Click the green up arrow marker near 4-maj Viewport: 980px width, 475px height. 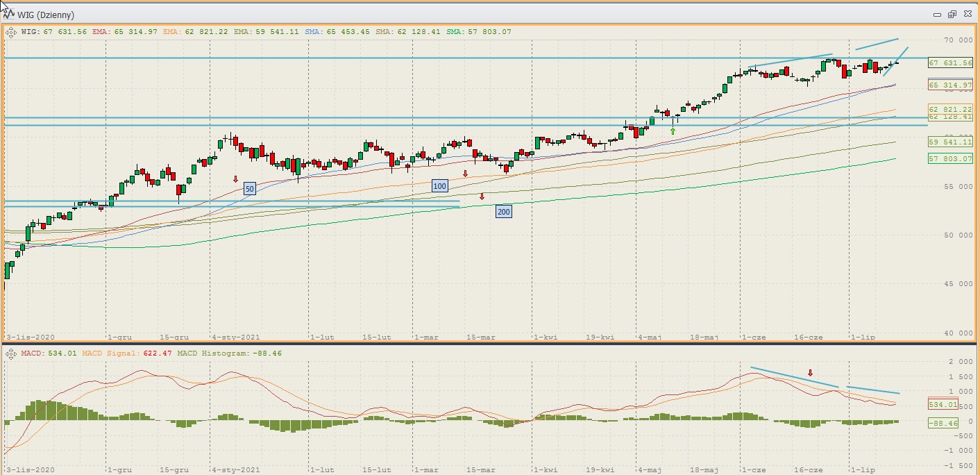pos(673,131)
